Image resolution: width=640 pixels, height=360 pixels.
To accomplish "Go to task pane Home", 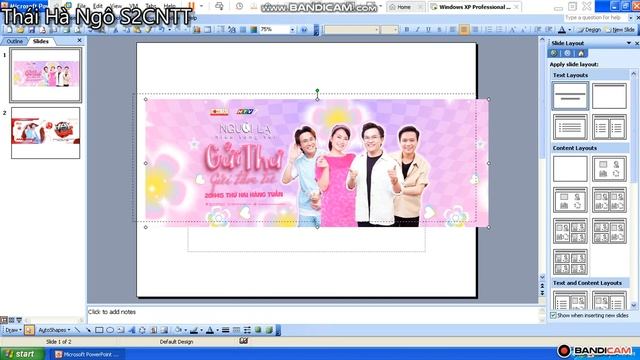I will pos(581,53).
